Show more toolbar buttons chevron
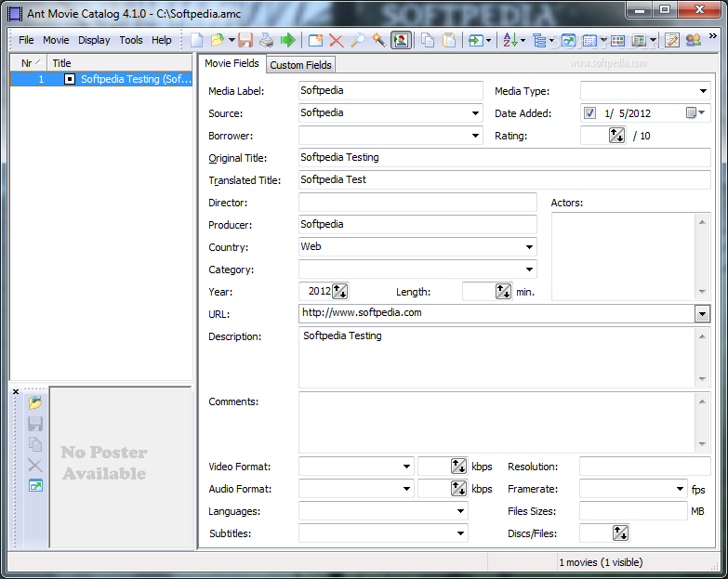 [713, 35]
